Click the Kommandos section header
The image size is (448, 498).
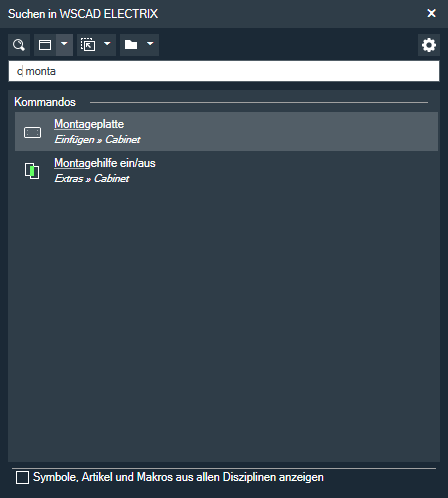[45, 102]
